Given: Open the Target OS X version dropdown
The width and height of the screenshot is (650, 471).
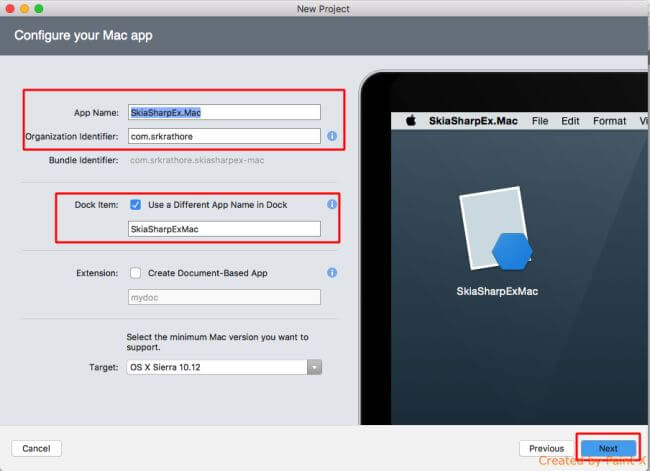Looking at the screenshot, I should coord(224,367).
